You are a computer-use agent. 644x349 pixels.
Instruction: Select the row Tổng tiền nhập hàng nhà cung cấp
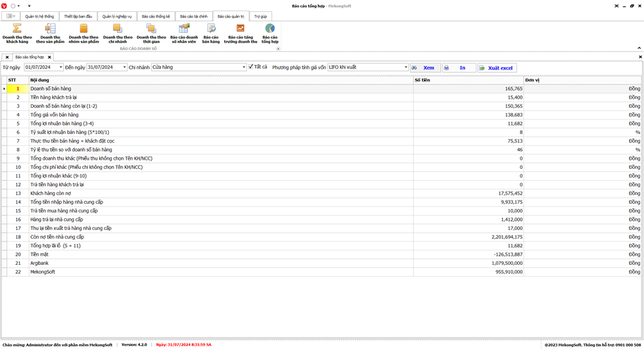point(321,202)
